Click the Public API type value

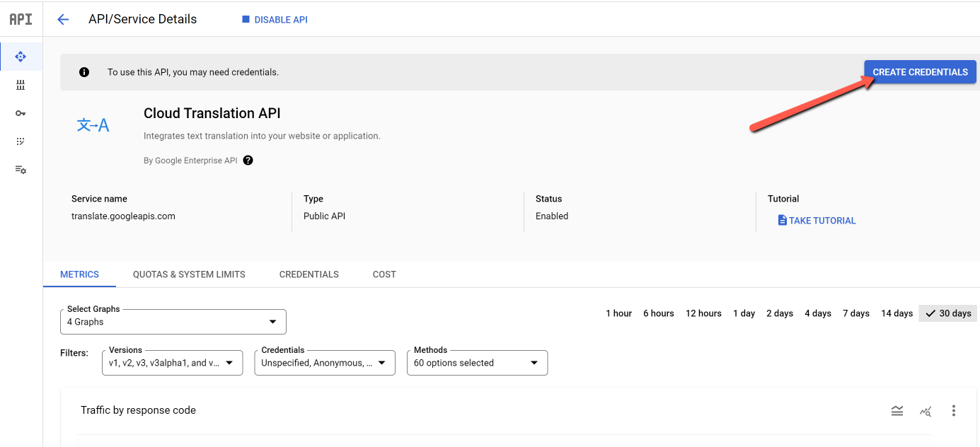325,216
